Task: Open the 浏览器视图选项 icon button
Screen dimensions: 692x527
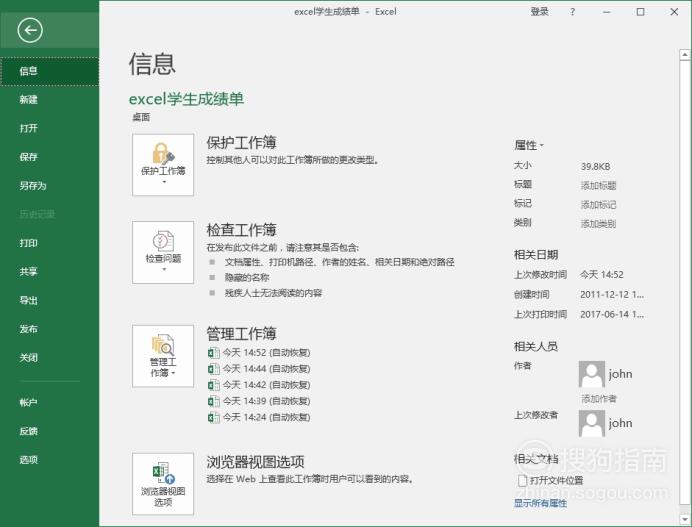Action: pos(163,484)
